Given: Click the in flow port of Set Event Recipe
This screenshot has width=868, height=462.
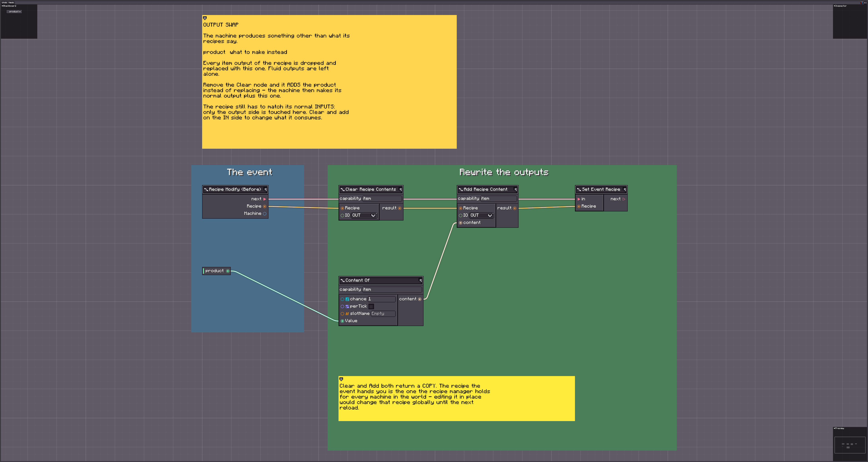Looking at the screenshot, I should tap(579, 199).
